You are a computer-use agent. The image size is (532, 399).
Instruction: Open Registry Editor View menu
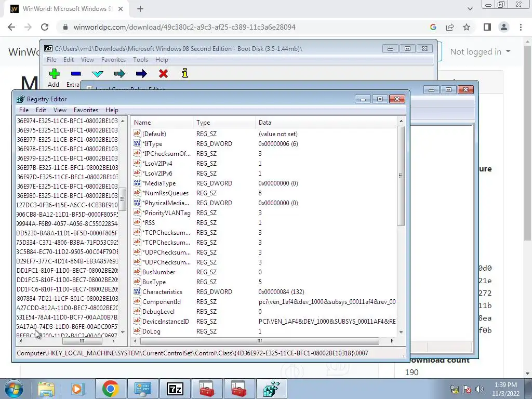point(60,110)
